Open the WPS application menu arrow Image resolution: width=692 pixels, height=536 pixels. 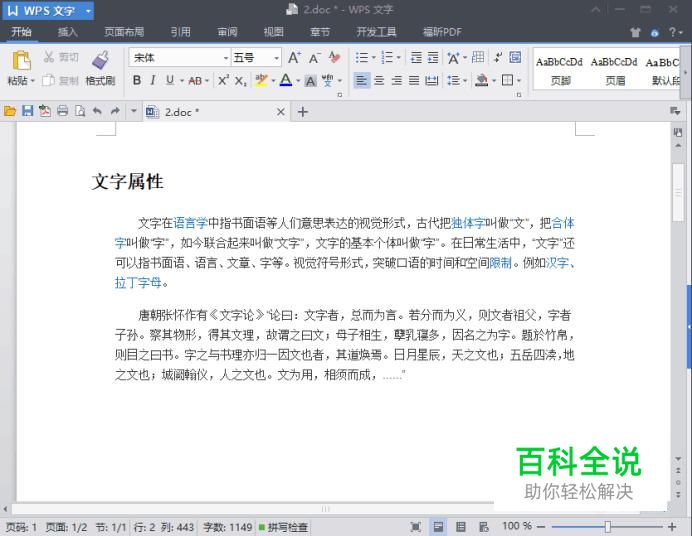pyautogui.click(x=88, y=11)
